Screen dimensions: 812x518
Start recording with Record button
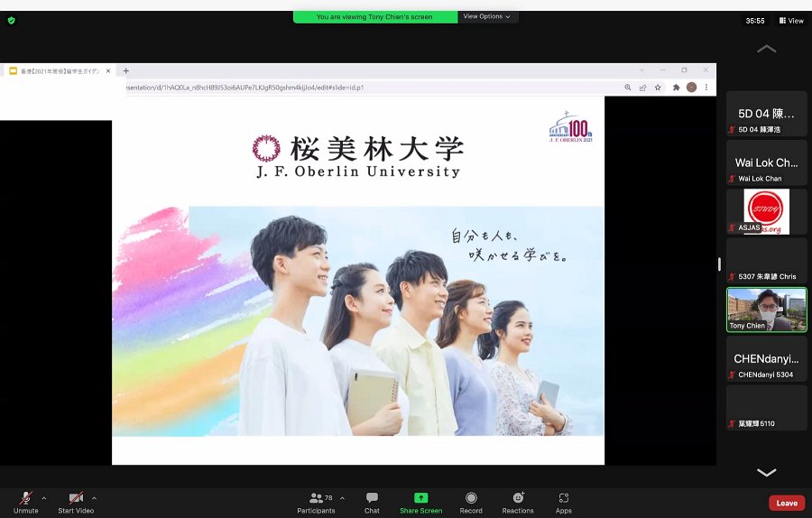pos(471,503)
